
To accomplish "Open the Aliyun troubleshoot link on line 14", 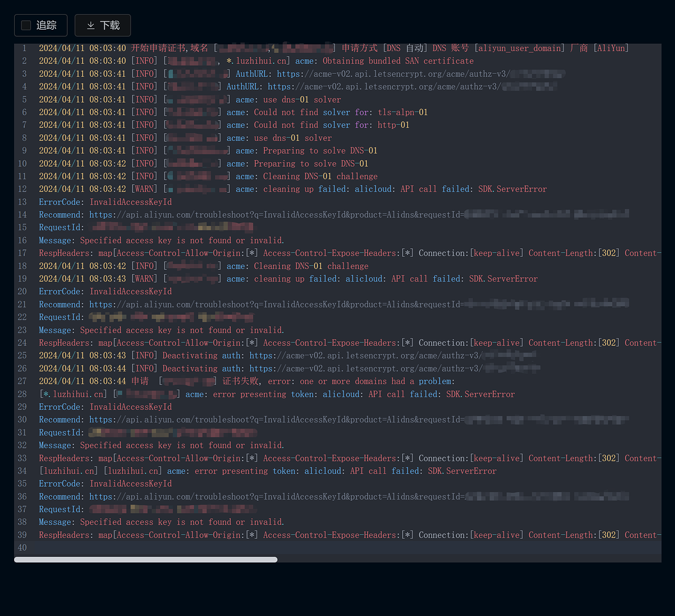I will pos(277,215).
